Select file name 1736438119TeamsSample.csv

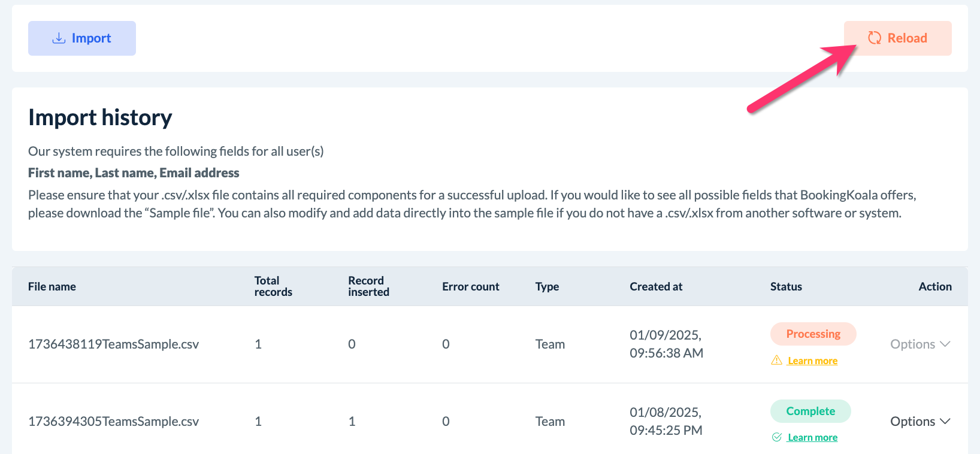tap(113, 344)
